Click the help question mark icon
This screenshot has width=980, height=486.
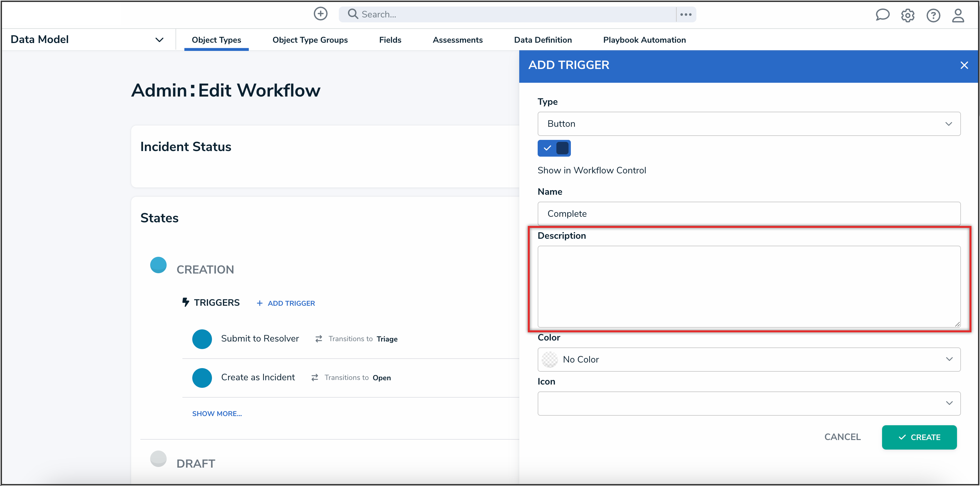933,15
